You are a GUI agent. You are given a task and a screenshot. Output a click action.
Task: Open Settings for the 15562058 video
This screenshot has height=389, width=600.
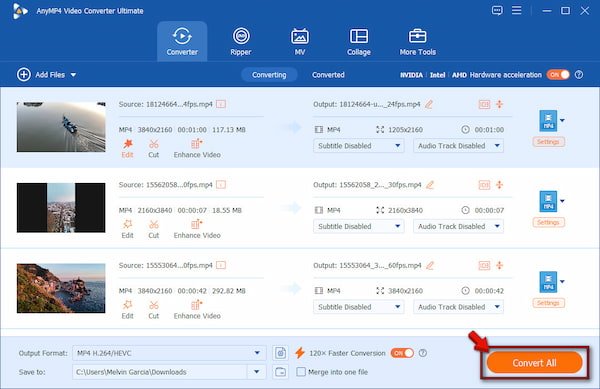(x=548, y=222)
